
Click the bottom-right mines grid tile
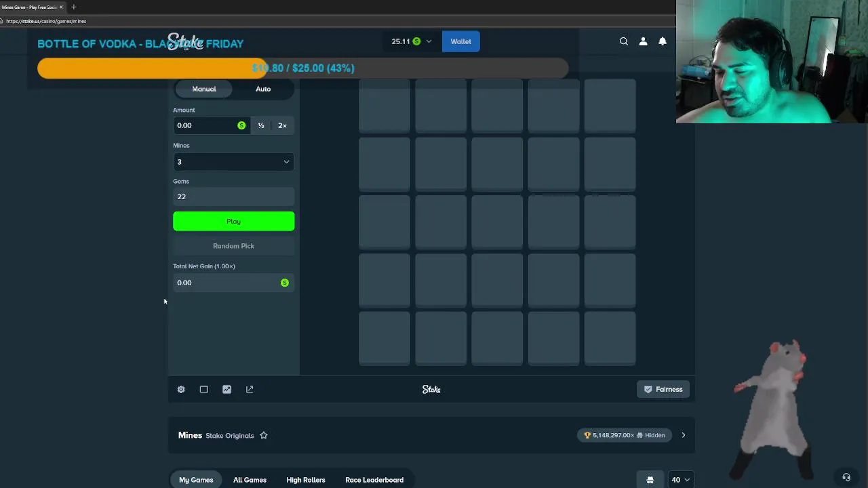610,338
